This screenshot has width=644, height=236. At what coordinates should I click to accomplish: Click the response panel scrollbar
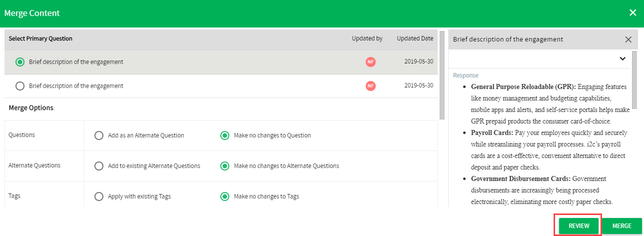[635, 80]
